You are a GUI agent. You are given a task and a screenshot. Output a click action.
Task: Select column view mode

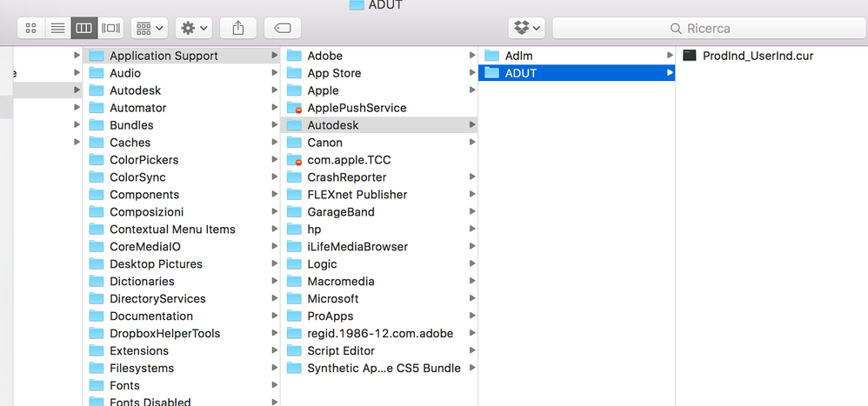point(83,28)
